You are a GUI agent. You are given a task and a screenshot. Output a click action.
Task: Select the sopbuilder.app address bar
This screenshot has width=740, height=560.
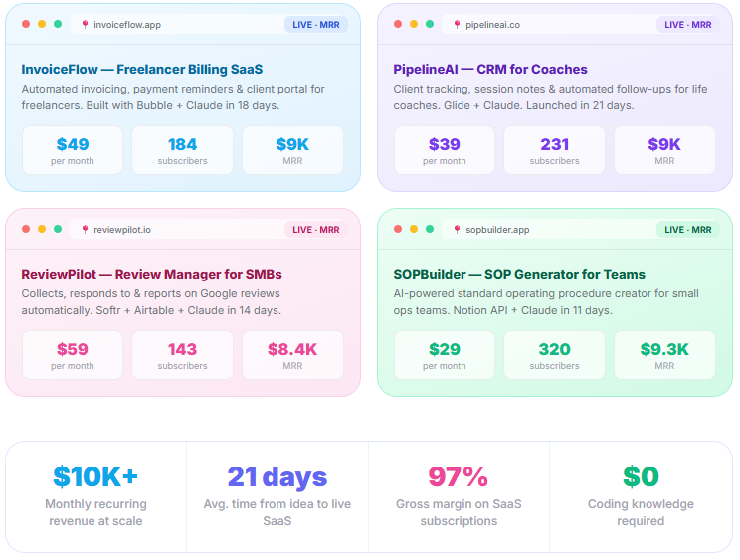(x=581, y=230)
